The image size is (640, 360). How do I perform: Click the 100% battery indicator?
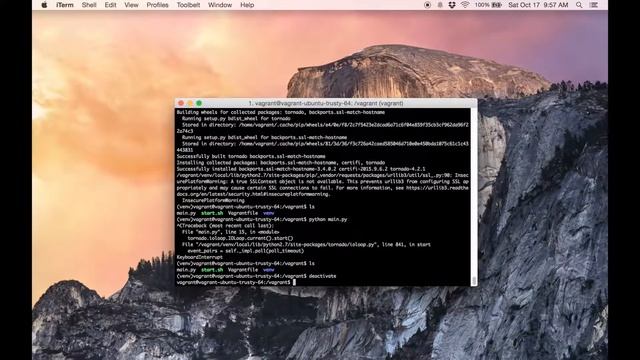point(488,5)
